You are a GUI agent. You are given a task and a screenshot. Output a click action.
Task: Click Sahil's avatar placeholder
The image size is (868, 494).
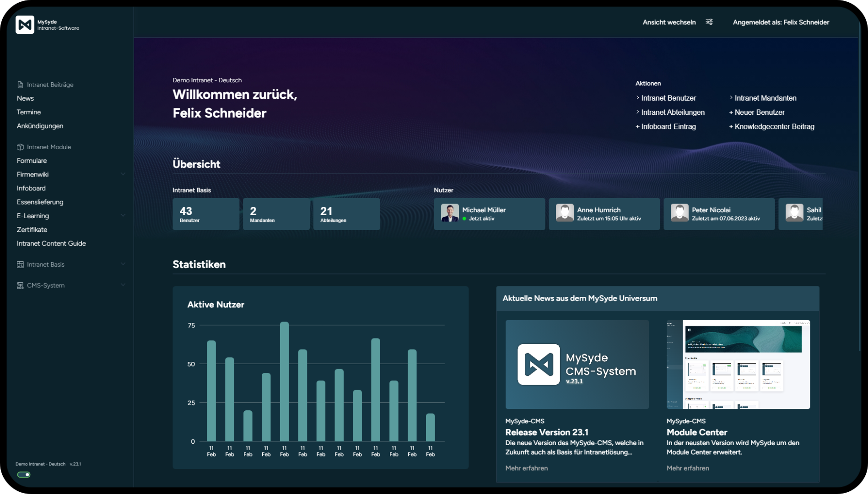pos(794,213)
